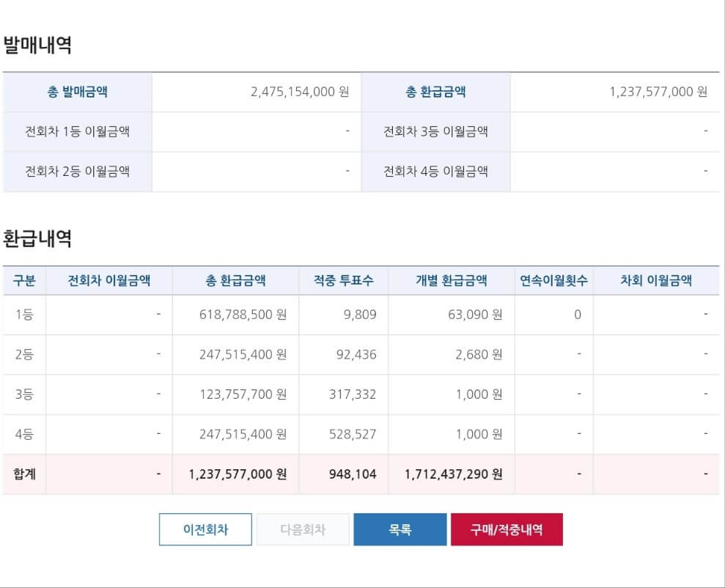Click 적중 투표수 value 317,332
The image size is (725, 588).
point(353,394)
